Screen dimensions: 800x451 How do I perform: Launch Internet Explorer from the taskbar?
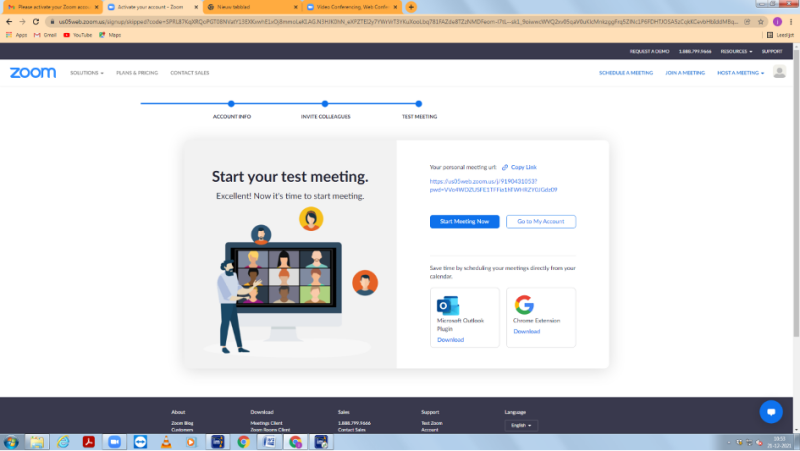pyautogui.click(x=63, y=442)
